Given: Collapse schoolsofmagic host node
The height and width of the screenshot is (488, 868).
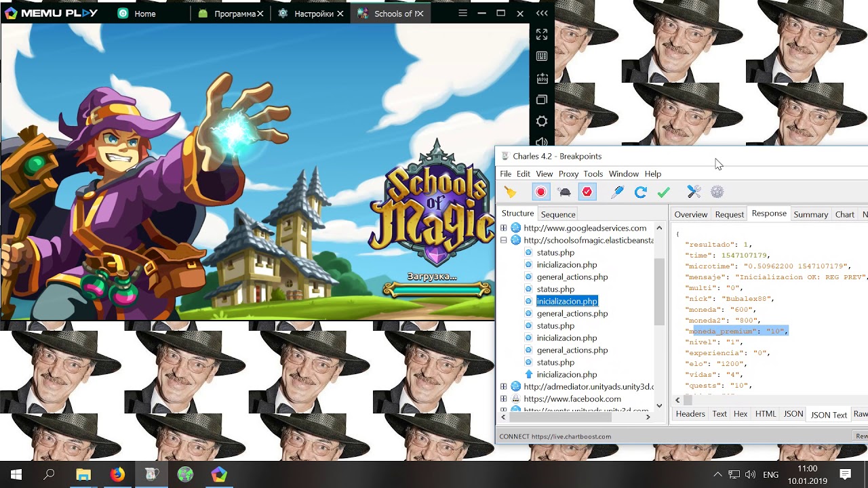Looking at the screenshot, I should pyautogui.click(x=504, y=240).
